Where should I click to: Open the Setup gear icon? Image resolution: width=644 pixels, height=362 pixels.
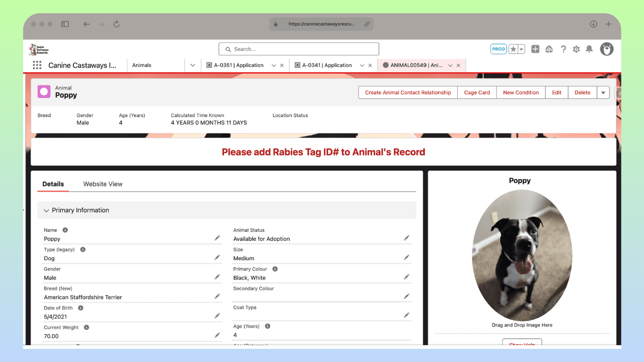click(576, 49)
